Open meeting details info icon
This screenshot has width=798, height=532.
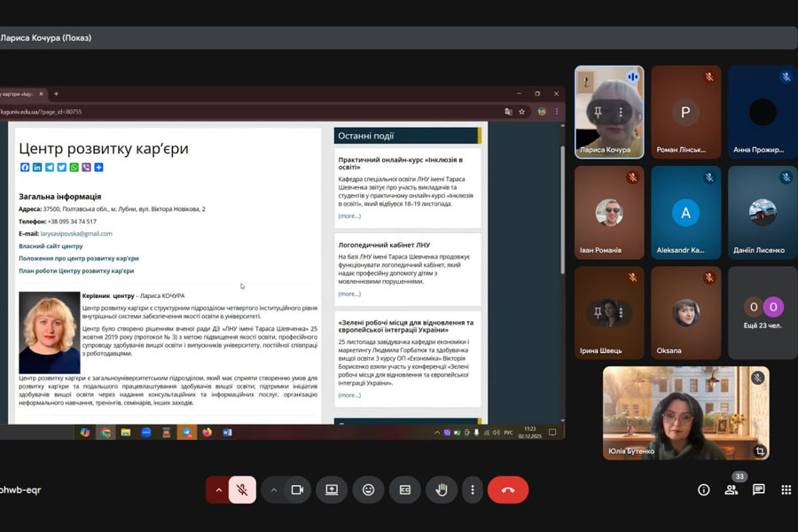click(x=703, y=489)
